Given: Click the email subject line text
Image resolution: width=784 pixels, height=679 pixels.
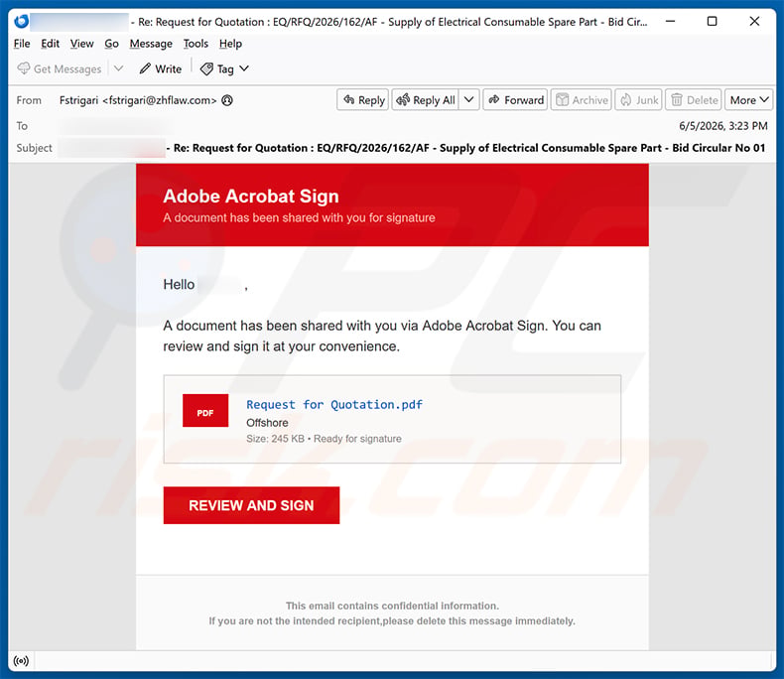Looking at the screenshot, I should 465,148.
